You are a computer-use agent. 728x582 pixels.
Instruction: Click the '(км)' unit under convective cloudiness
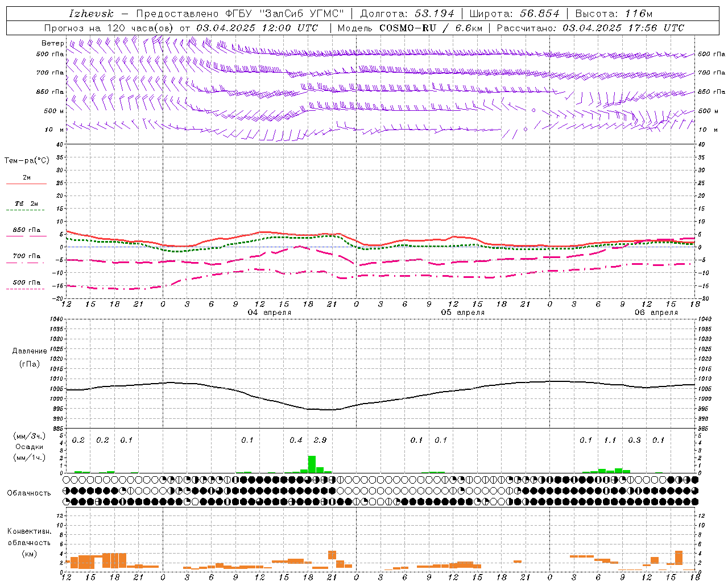[30, 553]
